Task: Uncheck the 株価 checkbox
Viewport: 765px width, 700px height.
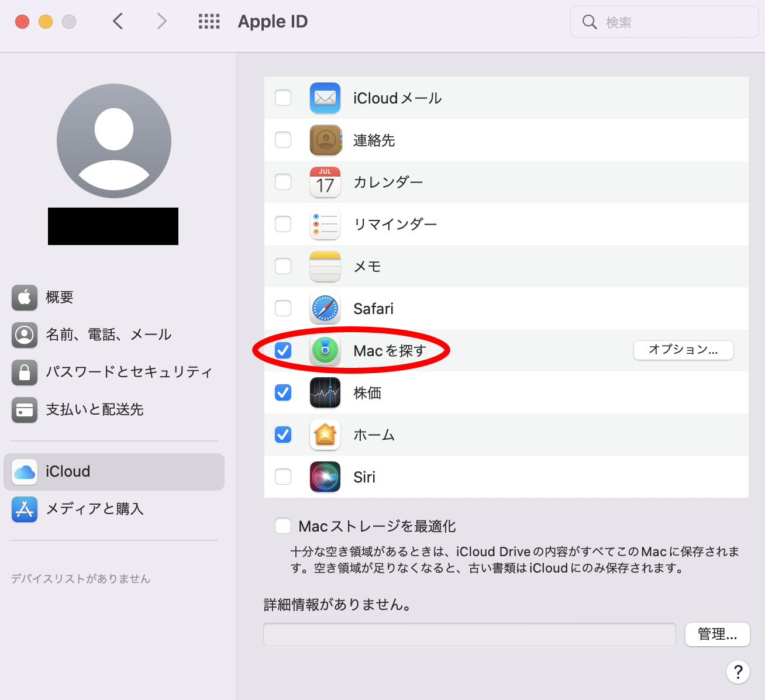Action: 283,392
